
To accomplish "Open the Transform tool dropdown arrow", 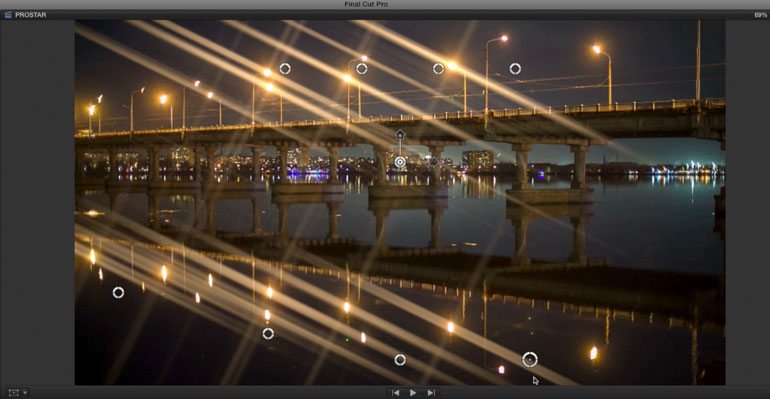I will tap(25, 393).
